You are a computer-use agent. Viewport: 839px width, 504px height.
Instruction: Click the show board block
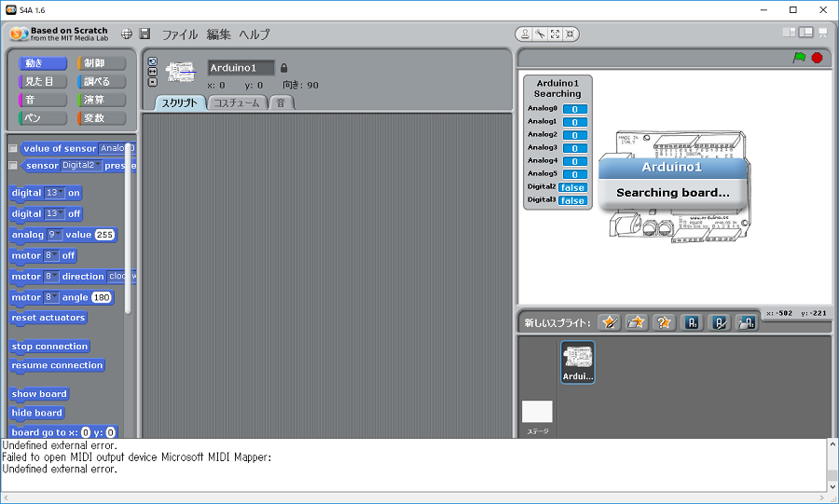click(x=39, y=394)
